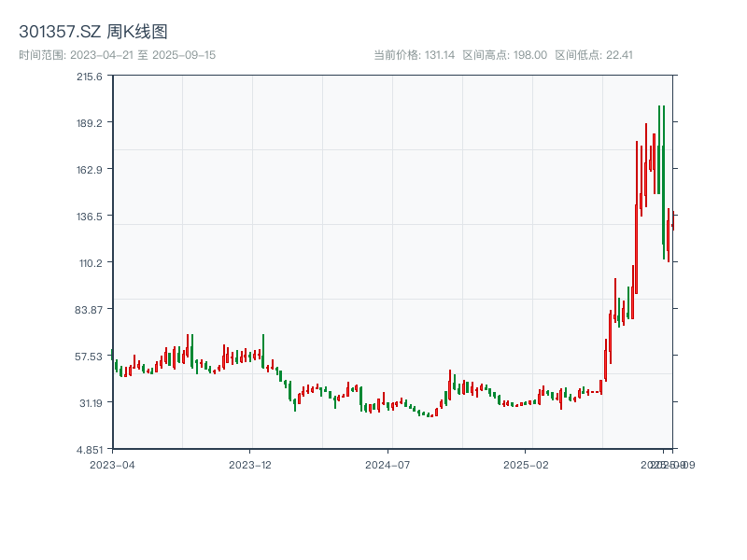
Task: Click the tall green candle near 2023-12
Action: [263, 352]
